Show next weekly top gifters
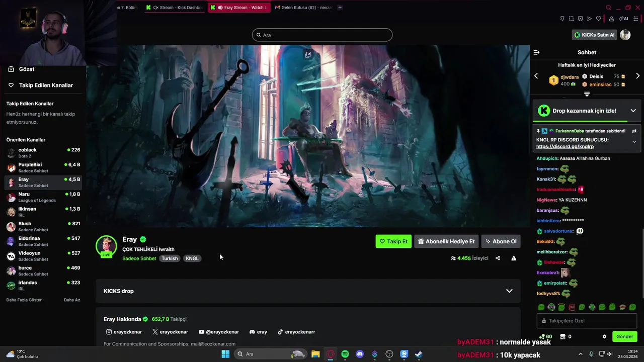 637,76
